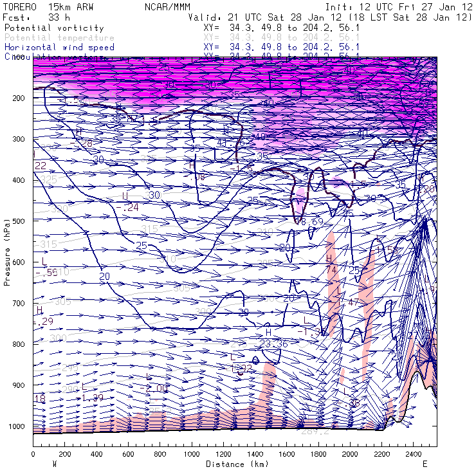
Task: Click the 300 tick on the pressure axis
Action: point(18,139)
